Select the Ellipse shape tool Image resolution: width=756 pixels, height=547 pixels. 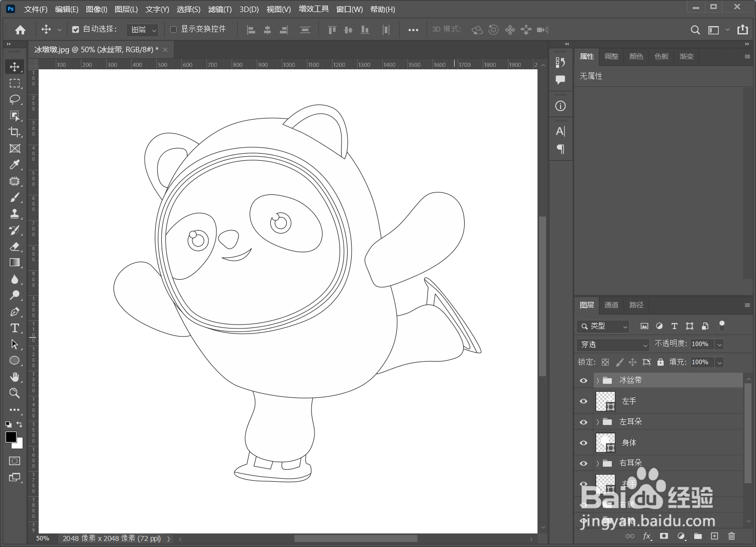click(x=15, y=361)
